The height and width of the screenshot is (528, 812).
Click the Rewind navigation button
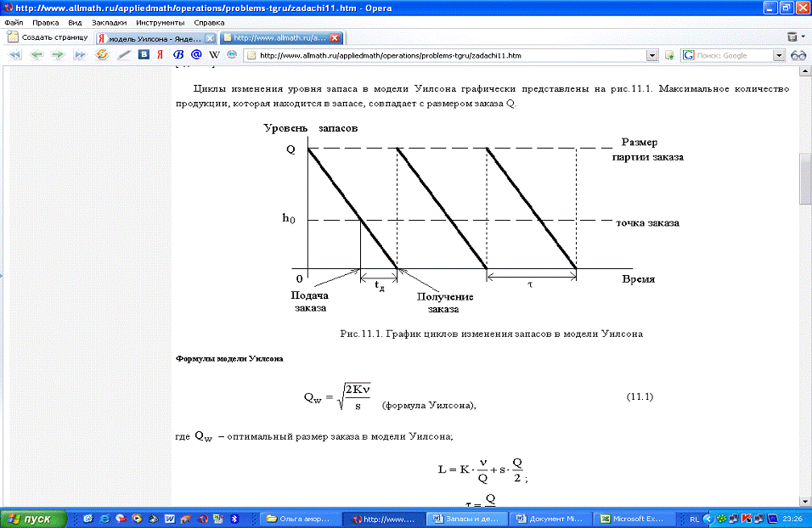pos(15,54)
